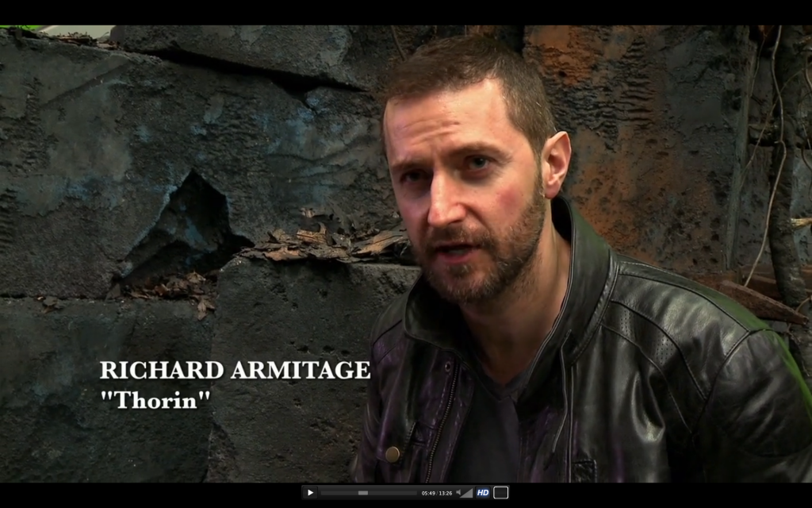The height and width of the screenshot is (508, 812).
Task: Click the RICHARD ARMITAGE name caption
Action: (x=235, y=370)
